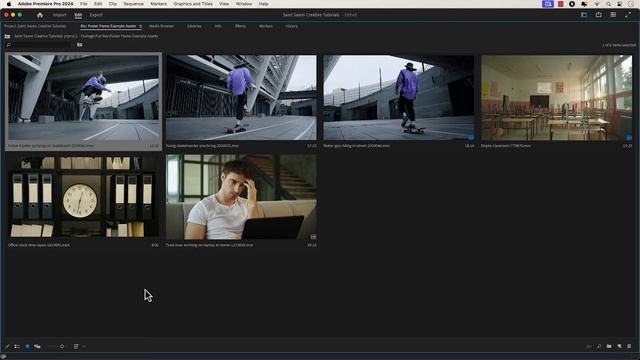Viewport: 640px width, 360px height.
Task: Open the Edit menu in menu bar
Action: 98,4
